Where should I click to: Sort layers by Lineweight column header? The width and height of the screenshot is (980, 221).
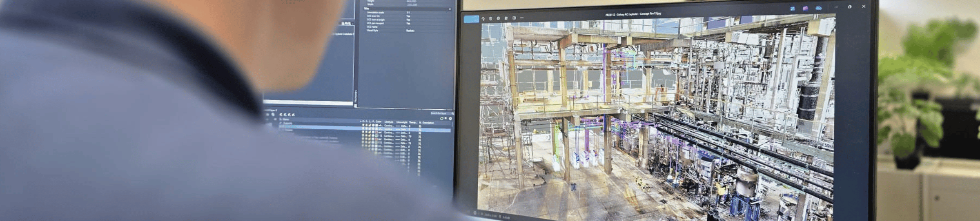click(x=402, y=122)
